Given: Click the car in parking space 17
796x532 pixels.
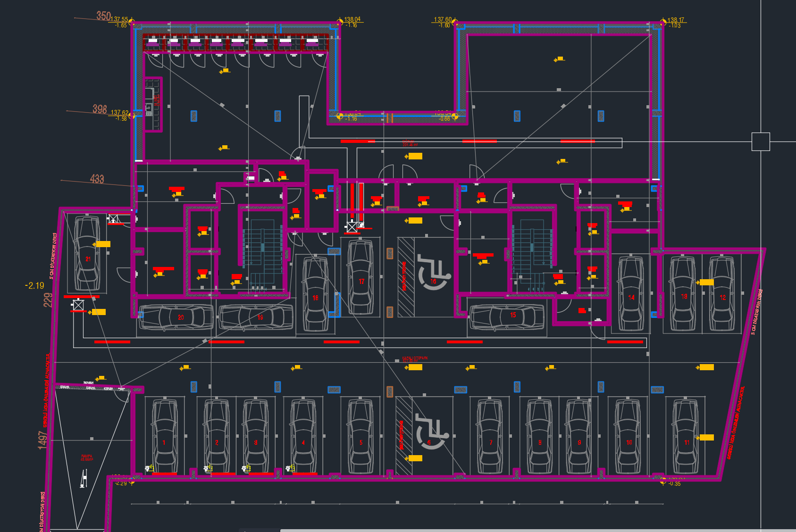Looking at the screenshot, I should click(x=360, y=277).
